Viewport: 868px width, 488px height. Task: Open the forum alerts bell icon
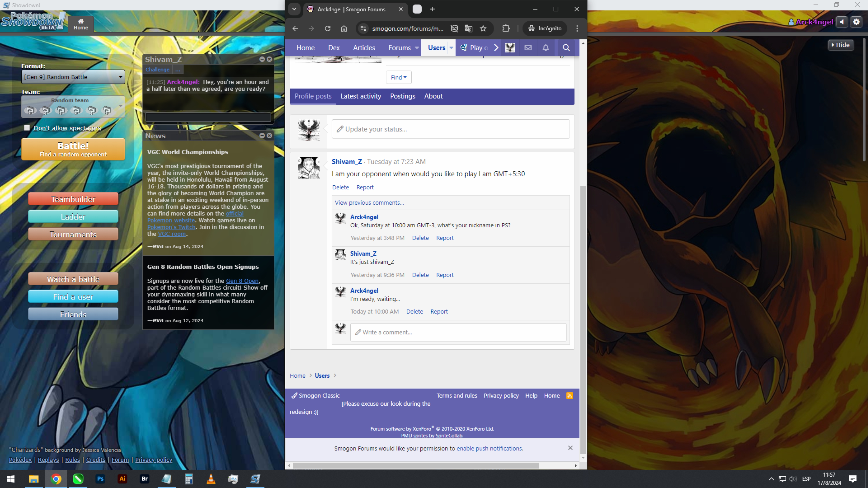545,48
